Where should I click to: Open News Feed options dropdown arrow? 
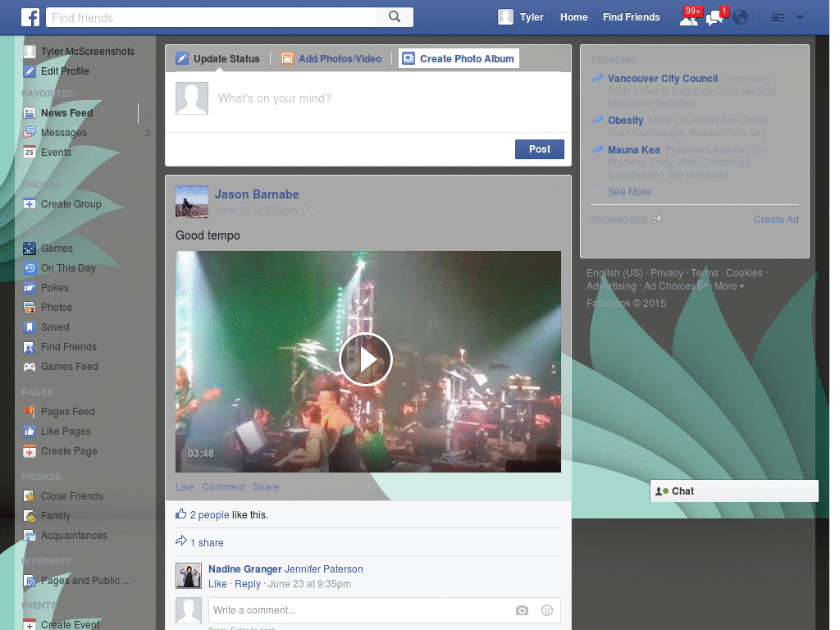coord(147,113)
